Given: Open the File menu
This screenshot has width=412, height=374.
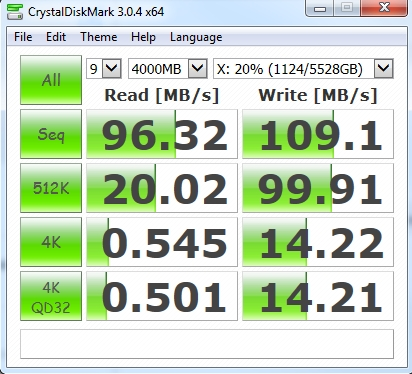Looking at the screenshot, I should [23, 37].
